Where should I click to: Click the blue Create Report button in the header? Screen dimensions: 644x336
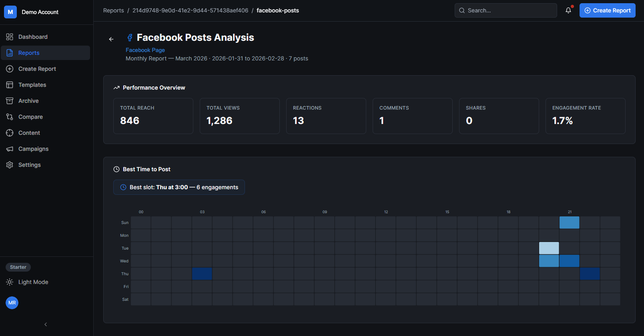607,10
